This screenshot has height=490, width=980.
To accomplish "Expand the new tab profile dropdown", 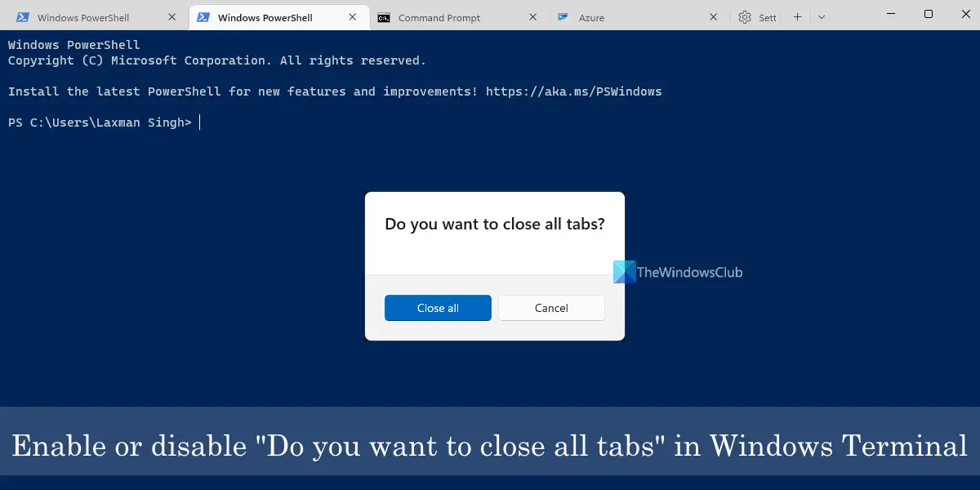I will pyautogui.click(x=822, y=17).
